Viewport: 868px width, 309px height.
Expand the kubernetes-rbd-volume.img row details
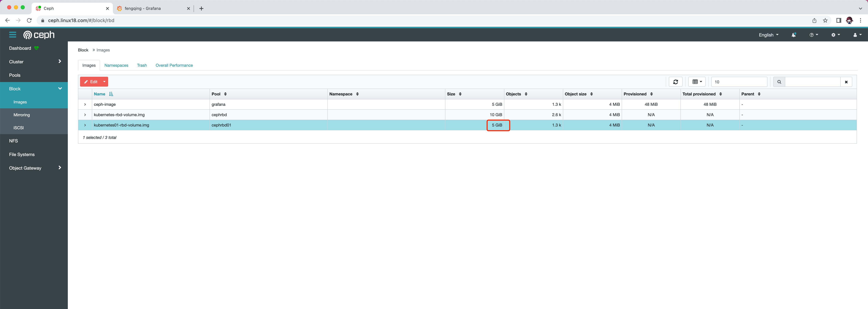[85, 115]
